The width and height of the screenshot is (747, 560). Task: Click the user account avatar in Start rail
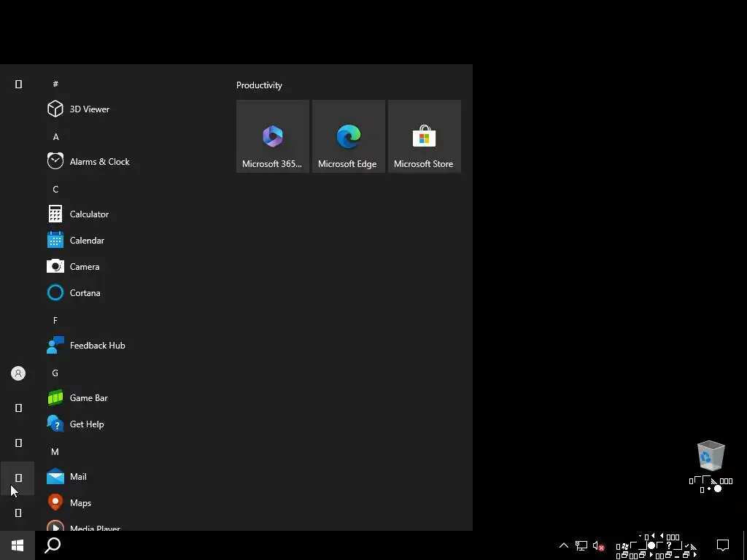tap(18, 373)
